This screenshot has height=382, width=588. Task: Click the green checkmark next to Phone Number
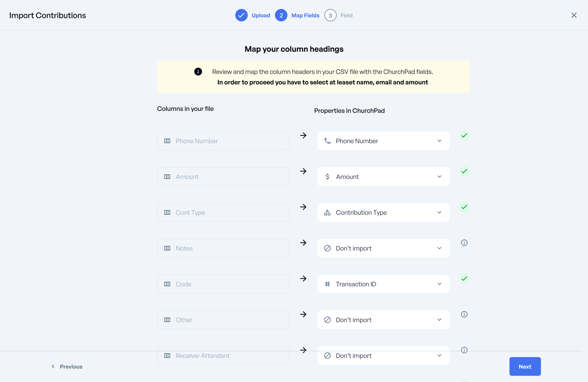click(464, 135)
